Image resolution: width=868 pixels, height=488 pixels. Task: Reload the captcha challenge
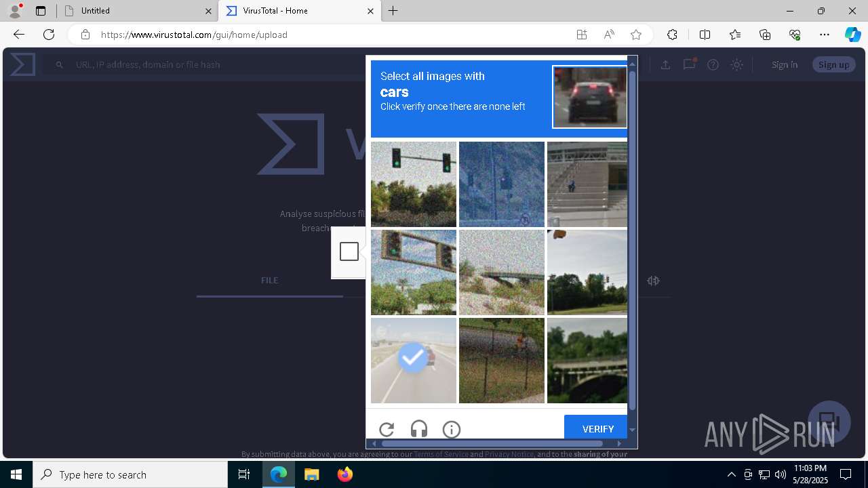pyautogui.click(x=387, y=429)
